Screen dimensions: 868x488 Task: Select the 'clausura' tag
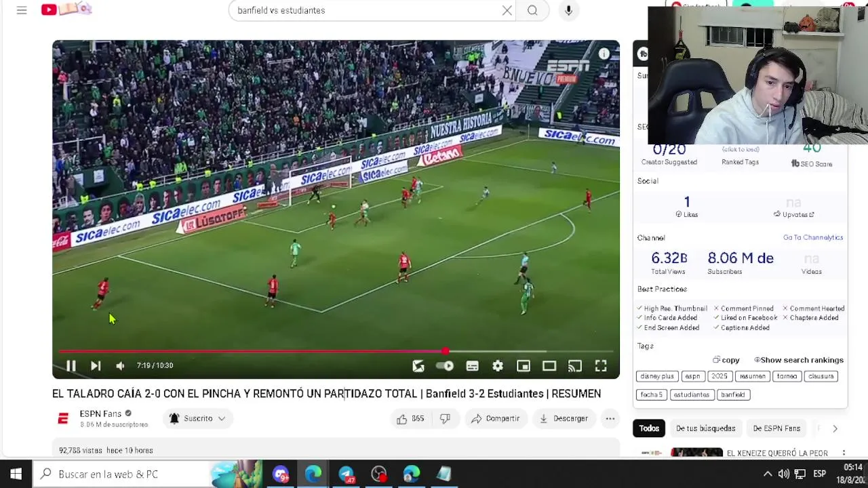click(821, 376)
